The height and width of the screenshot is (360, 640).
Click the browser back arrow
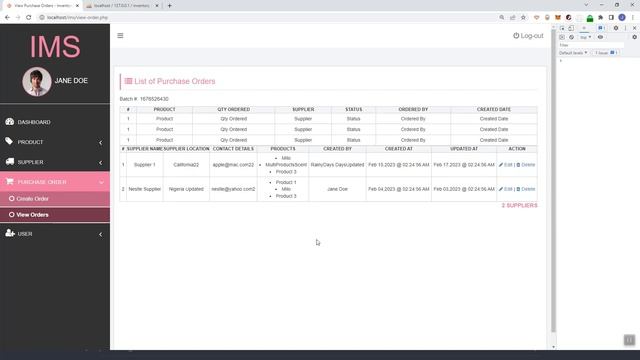[x=7, y=18]
